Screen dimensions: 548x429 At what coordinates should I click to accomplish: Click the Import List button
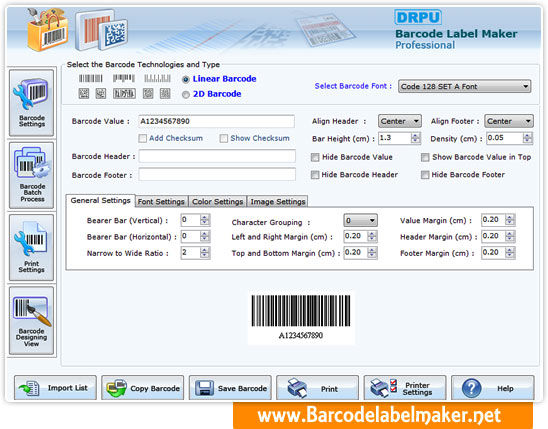[x=55, y=388]
